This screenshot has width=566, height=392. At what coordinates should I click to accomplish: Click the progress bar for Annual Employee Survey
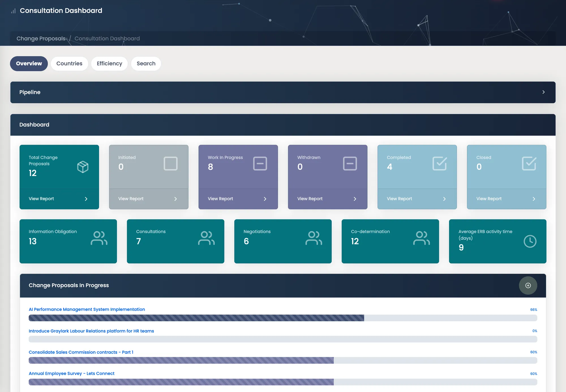click(x=283, y=382)
